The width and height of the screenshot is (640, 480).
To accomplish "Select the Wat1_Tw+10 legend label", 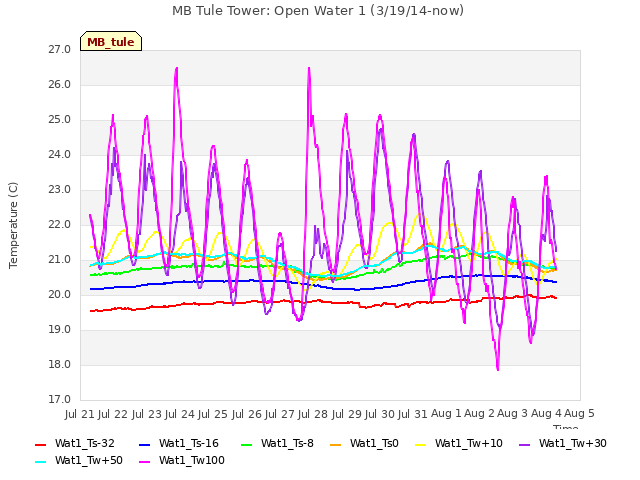I will [x=469, y=444].
